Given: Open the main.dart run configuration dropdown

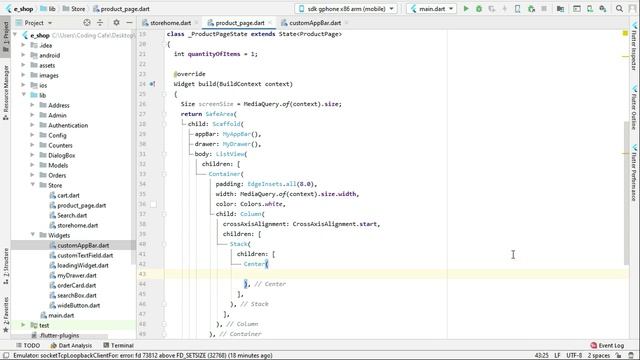Looking at the screenshot, I should pyautogui.click(x=432, y=9).
